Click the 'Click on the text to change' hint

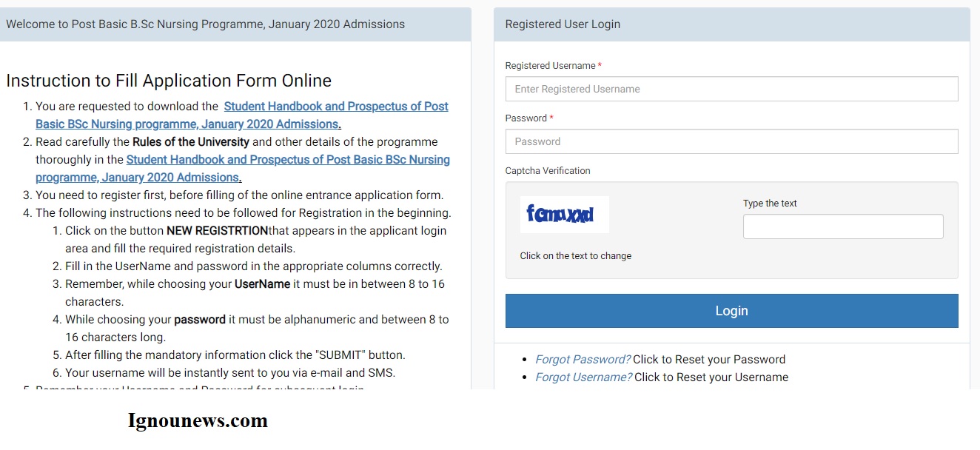[x=576, y=256]
